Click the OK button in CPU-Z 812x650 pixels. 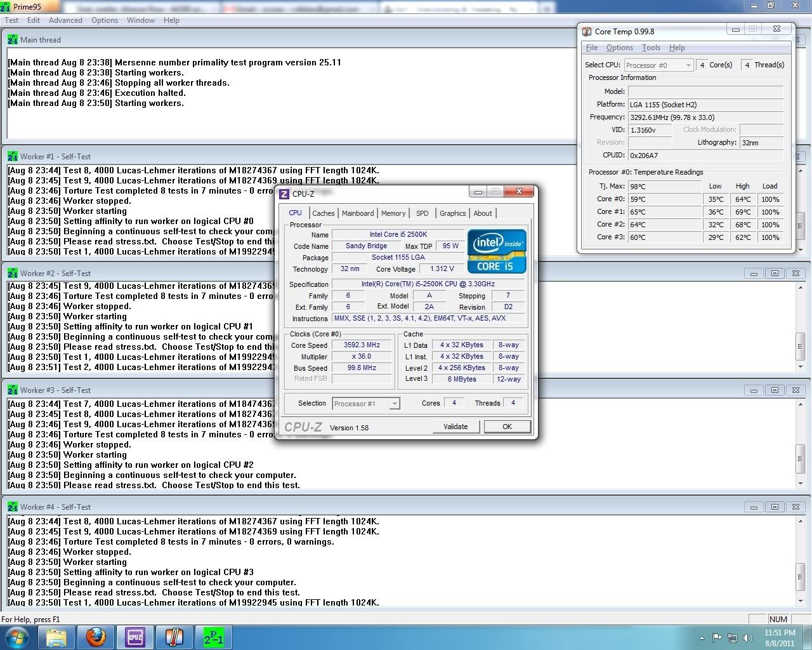point(507,427)
